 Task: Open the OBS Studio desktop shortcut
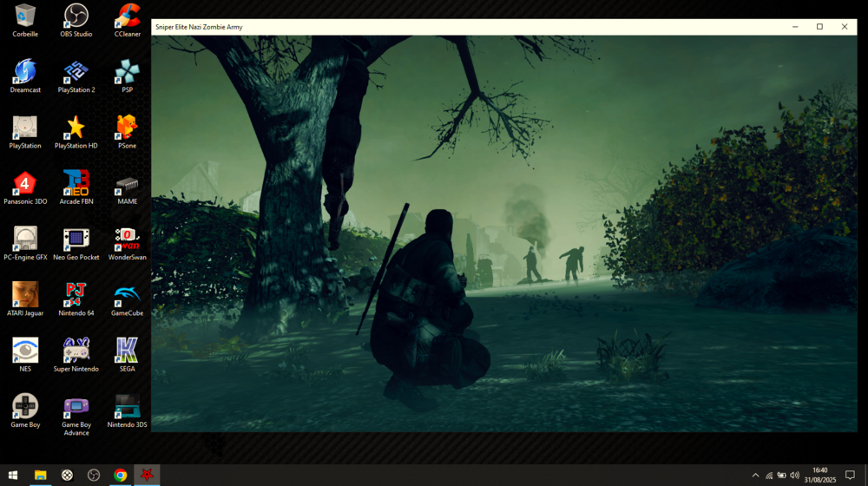point(76,16)
